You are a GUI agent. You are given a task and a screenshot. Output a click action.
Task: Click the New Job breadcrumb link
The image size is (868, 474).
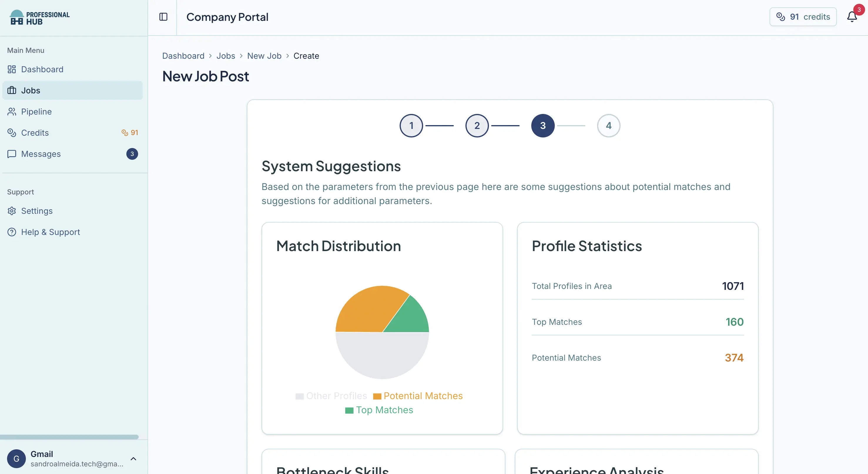pyautogui.click(x=264, y=56)
